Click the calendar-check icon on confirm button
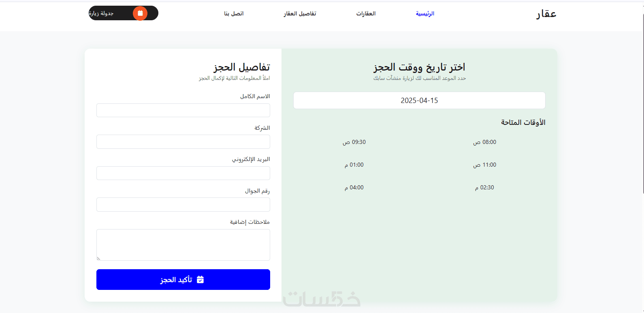Screen dimensions: 644x313 (200, 279)
